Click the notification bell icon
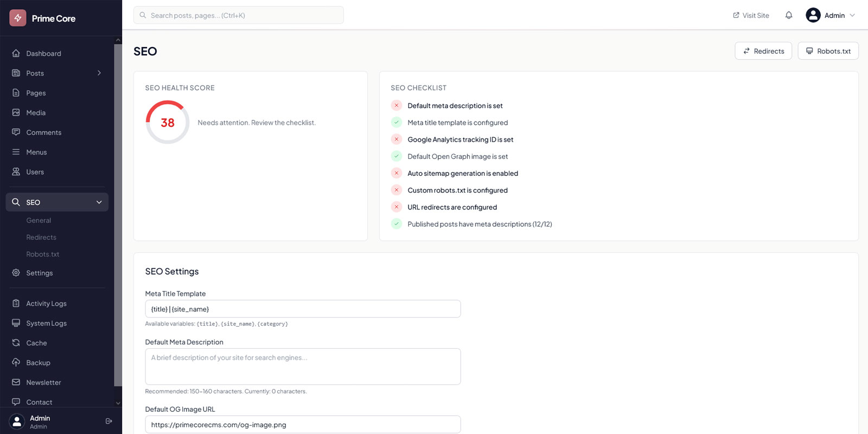Viewport: 868px width, 434px height. (789, 15)
